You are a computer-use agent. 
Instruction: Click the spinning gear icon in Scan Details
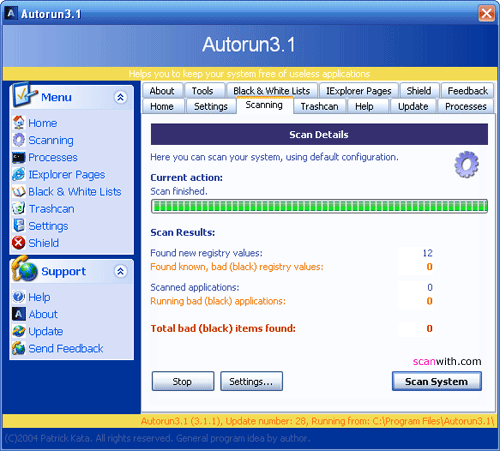coord(466,164)
